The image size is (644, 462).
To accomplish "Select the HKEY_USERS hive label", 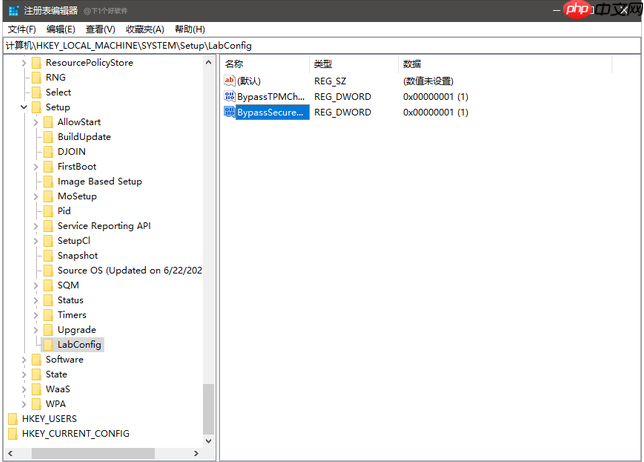I will point(49,419).
